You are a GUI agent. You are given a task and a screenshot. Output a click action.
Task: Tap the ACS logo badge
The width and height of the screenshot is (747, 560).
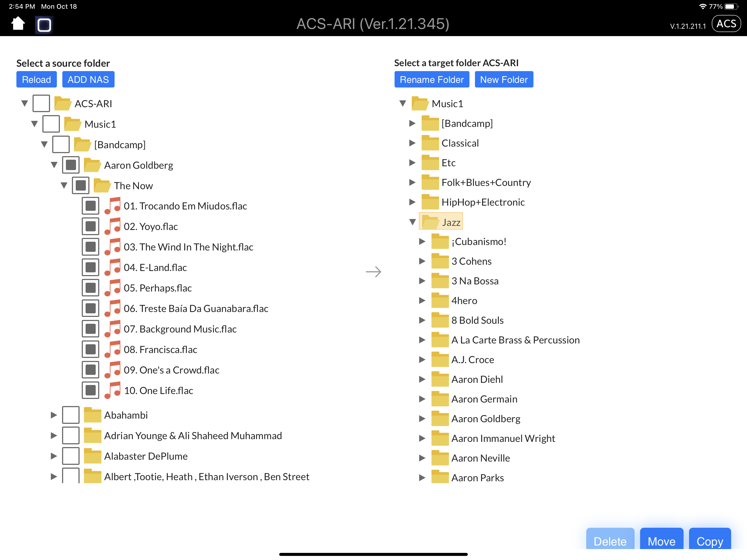[x=726, y=24]
